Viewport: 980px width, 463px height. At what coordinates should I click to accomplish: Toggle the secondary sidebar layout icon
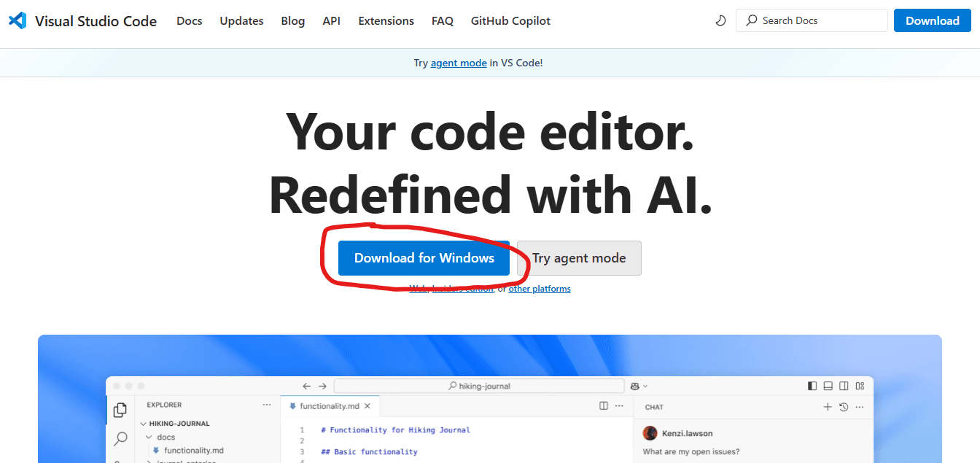click(844, 386)
